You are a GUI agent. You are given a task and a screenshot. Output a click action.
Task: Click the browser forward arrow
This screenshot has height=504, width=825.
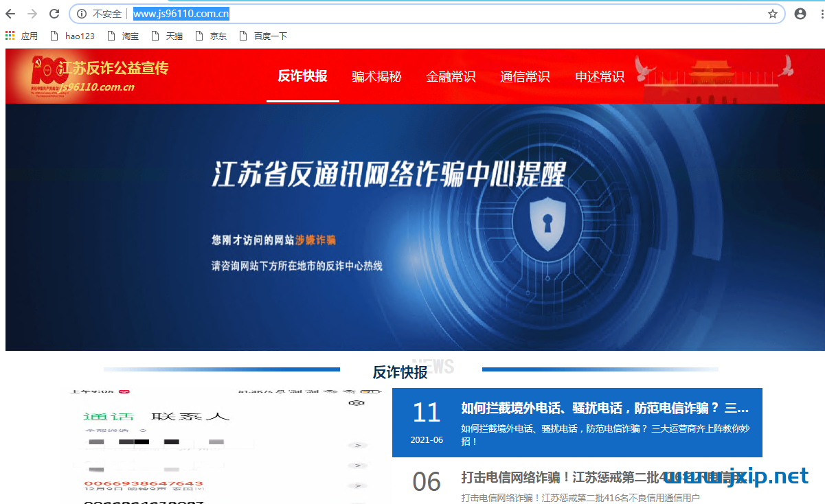32,14
